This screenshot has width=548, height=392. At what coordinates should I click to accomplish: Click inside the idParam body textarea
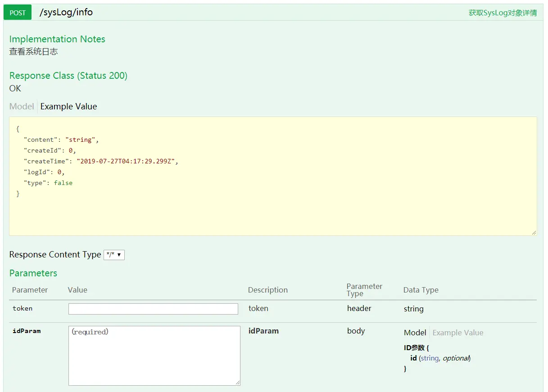click(154, 356)
